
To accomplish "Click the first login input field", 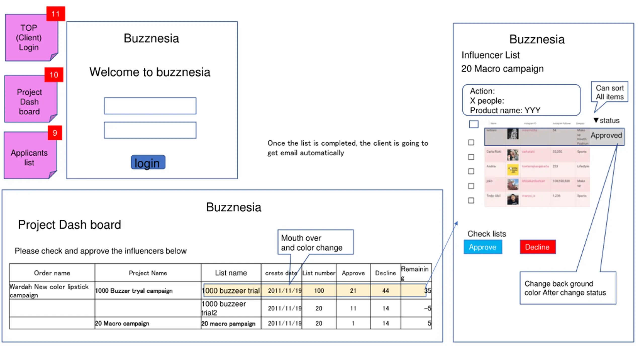I will tap(150, 106).
